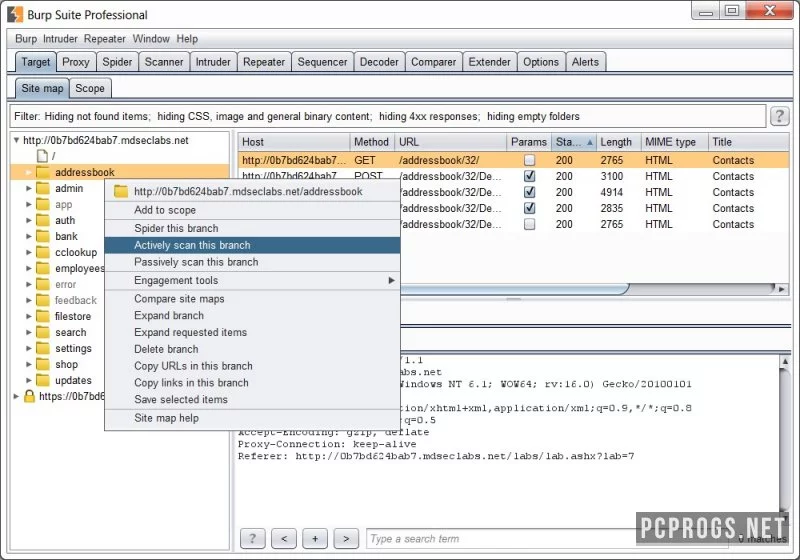
Task: Click the search help question mark button
Action: (253, 538)
